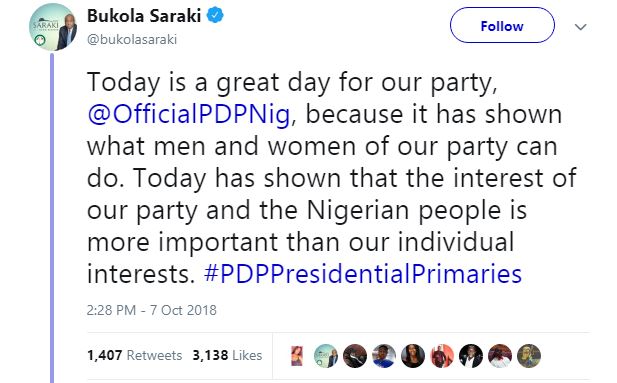This screenshot has height=383, width=617.
Task: Open Bukola Saraki's profile picture
Action: [x=53, y=27]
